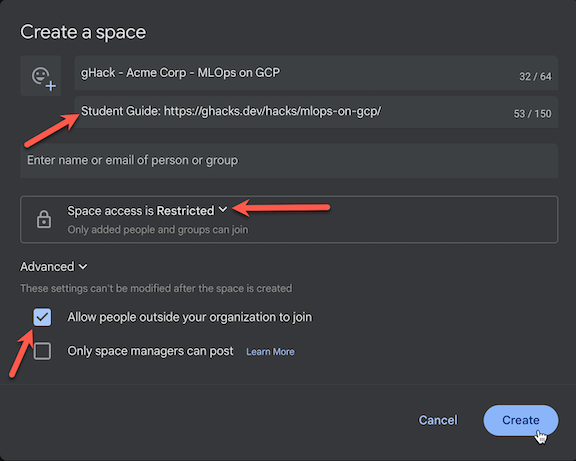Click 'Only added people and groups can join'

click(158, 230)
